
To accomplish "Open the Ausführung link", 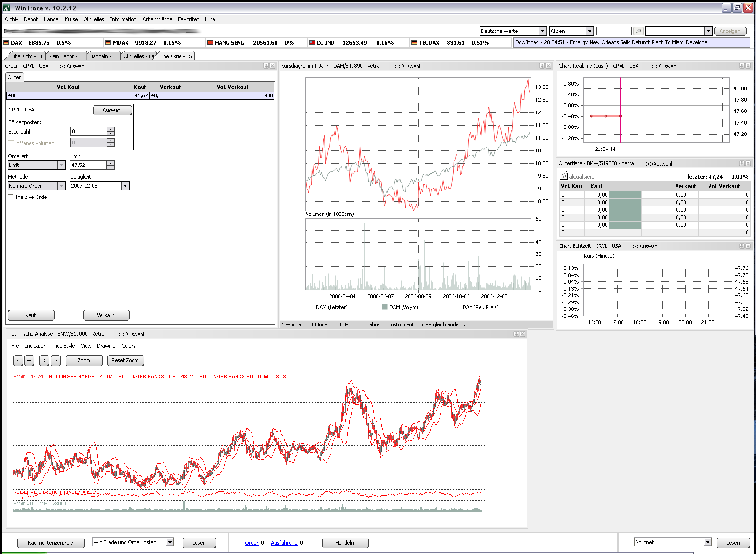I will click(x=284, y=543).
